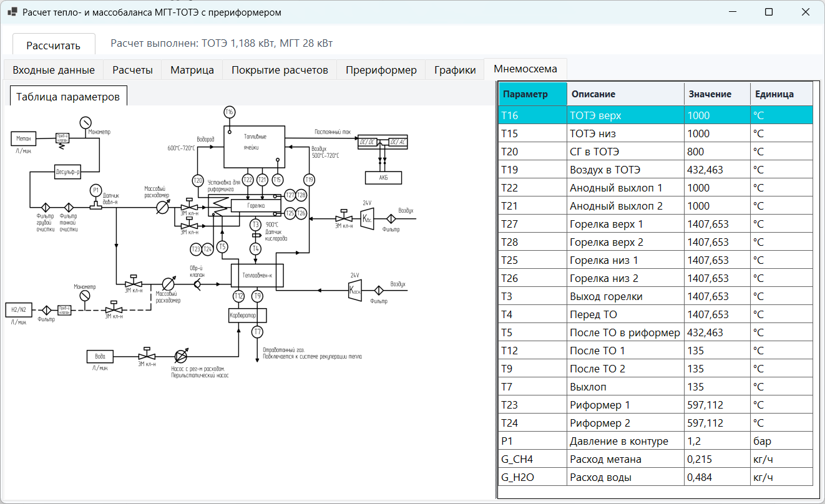Image resolution: width=825 pixels, height=504 pixels.
Task: Click the application icon in title bar
Action: (x=12, y=12)
